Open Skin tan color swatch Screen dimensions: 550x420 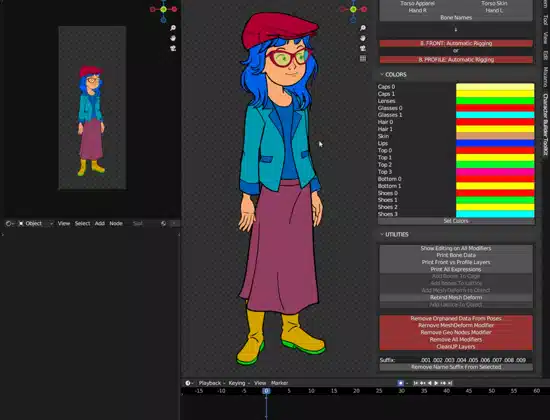click(495, 136)
